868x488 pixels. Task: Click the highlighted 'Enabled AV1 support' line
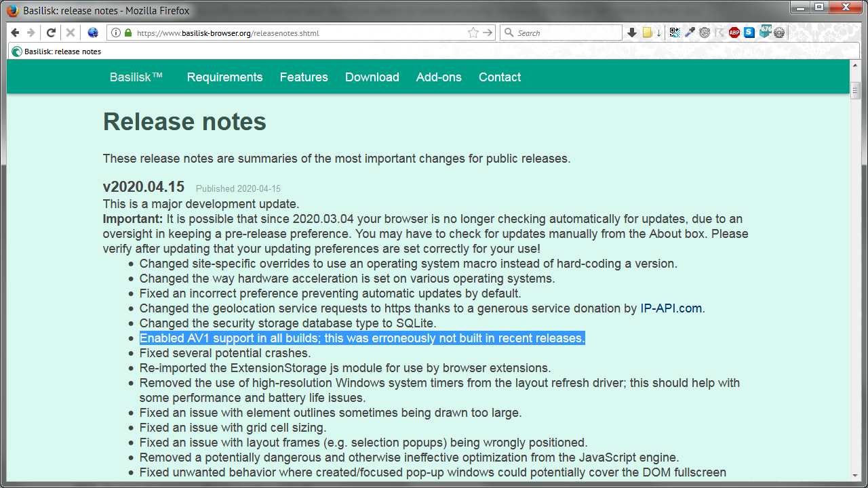click(362, 338)
